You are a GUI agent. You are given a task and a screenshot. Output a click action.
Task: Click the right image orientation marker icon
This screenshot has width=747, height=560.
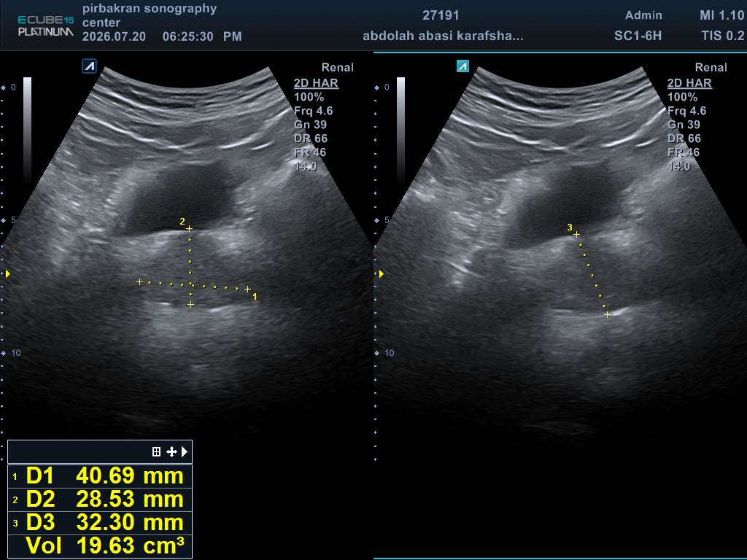(x=462, y=66)
